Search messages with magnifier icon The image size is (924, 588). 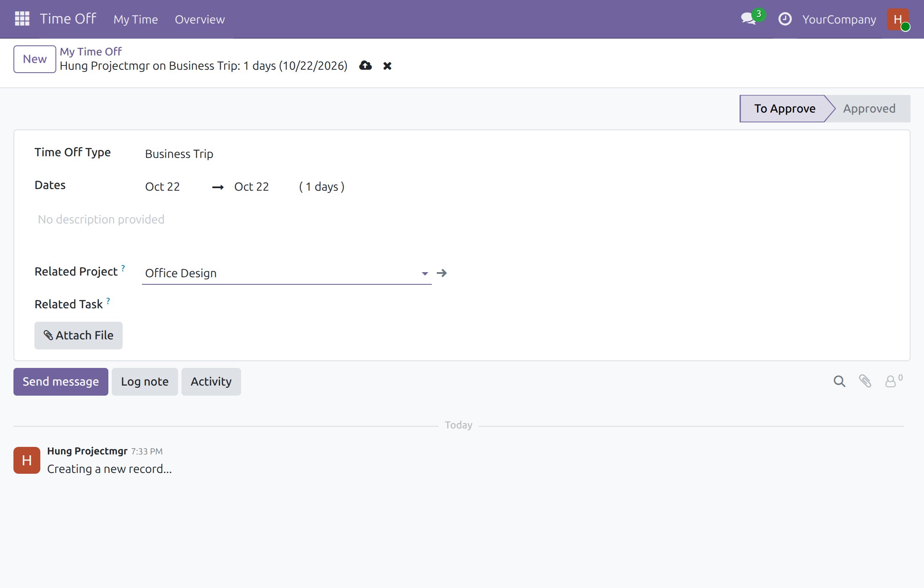coord(839,381)
